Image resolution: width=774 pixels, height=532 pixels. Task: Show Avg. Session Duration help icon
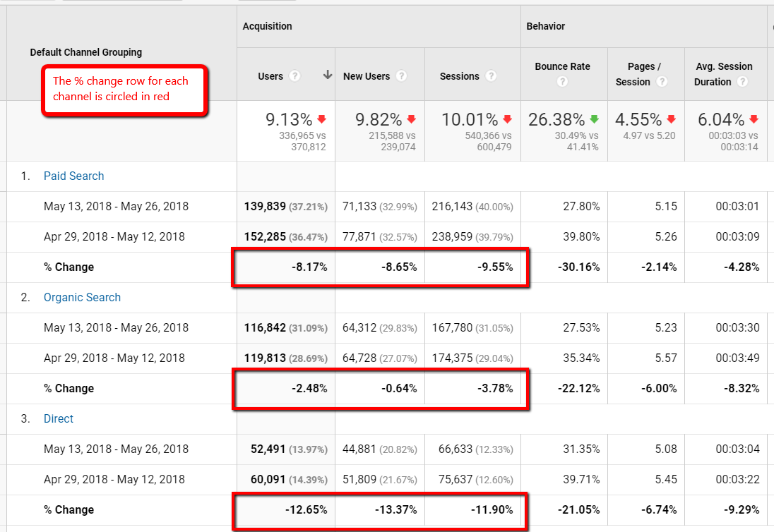pyautogui.click(x=742, y=82)
